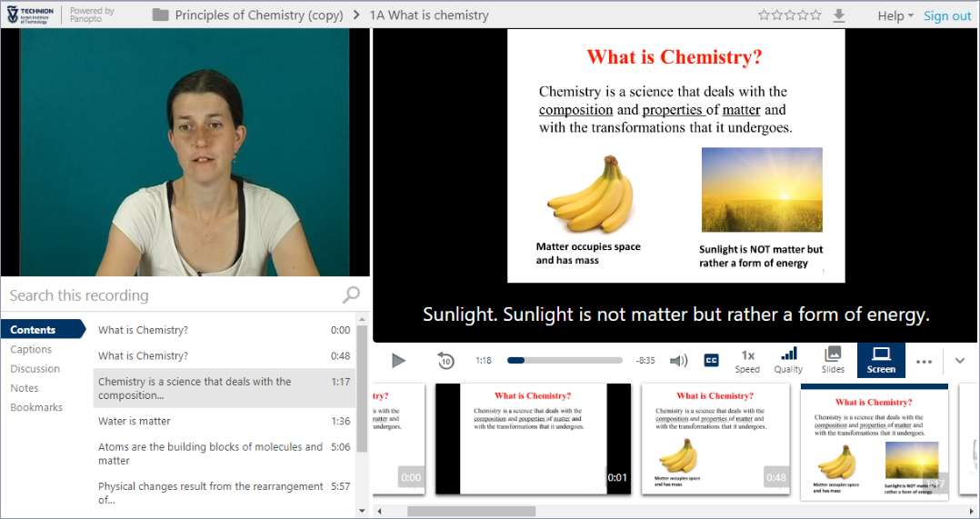Select the 0:01 slide thumbnail
Screen dimensions: 980x519
coord(533,438)
